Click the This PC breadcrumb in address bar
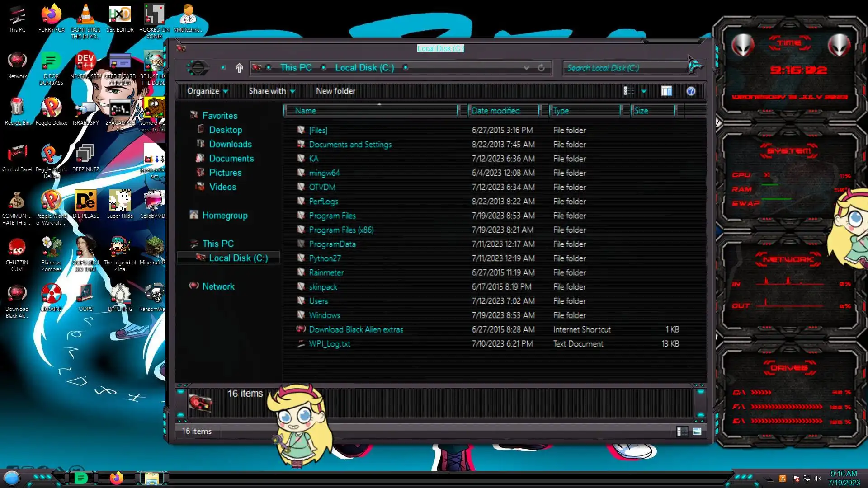The image size is (868, 488). point(296,68)
